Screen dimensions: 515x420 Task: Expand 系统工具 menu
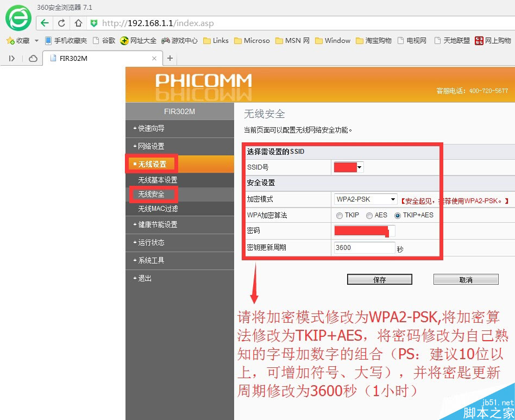pos(180,261)
